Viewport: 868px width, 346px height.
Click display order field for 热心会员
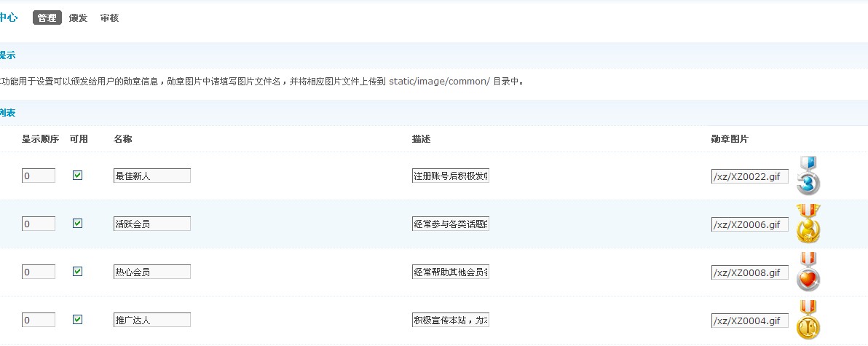click(38, 272)
